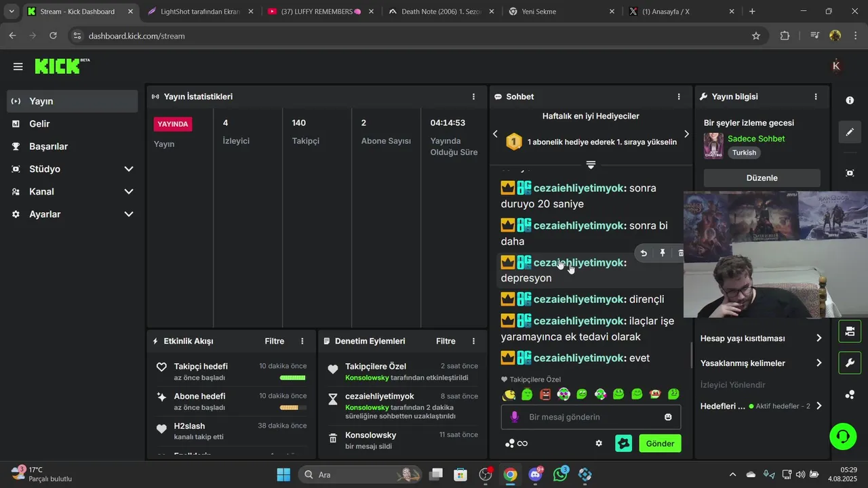Insert the yellow bee emote

[x=509, y=394]
